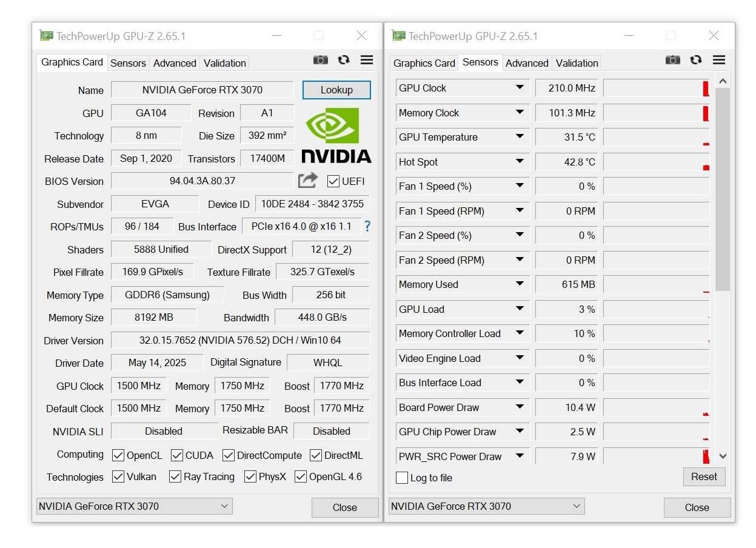Click the 10.4 W Board Power value
The height and width of the screenshot is (548, 756).
click(x=566, y=407)
